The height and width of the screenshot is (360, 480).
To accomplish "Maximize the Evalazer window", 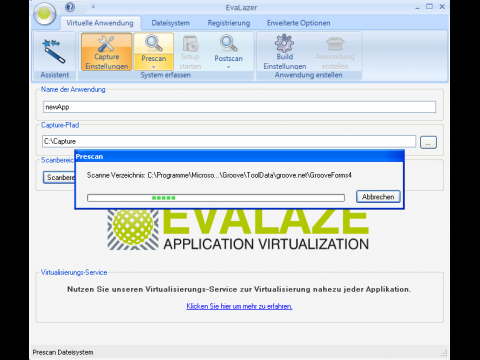I will click(x=429, y=7).
